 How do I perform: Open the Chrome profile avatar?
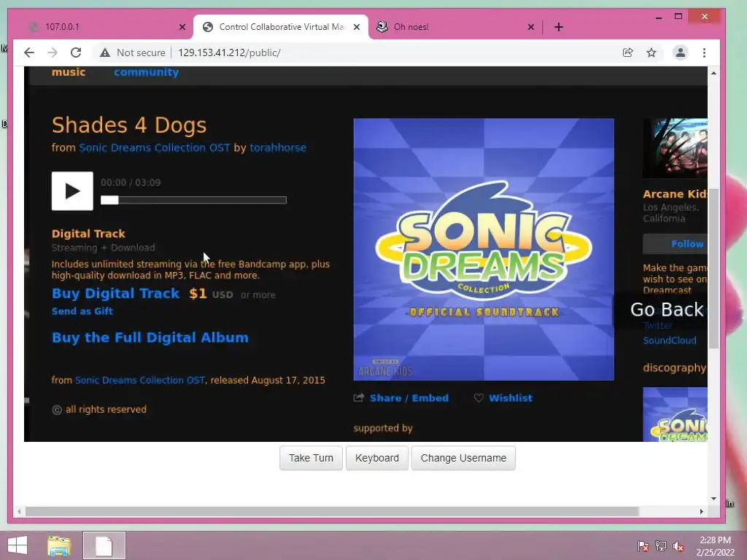point(681,52)
